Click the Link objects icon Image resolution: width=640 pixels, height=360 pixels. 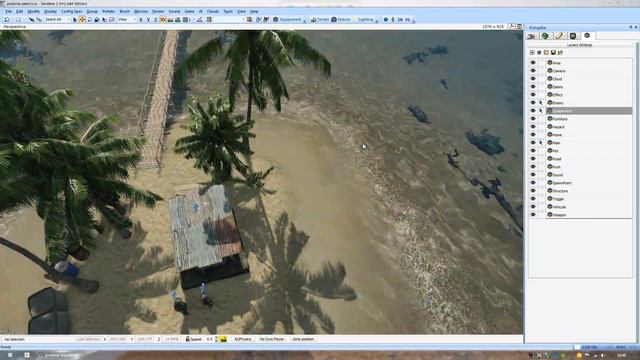(x=31, y=19)
